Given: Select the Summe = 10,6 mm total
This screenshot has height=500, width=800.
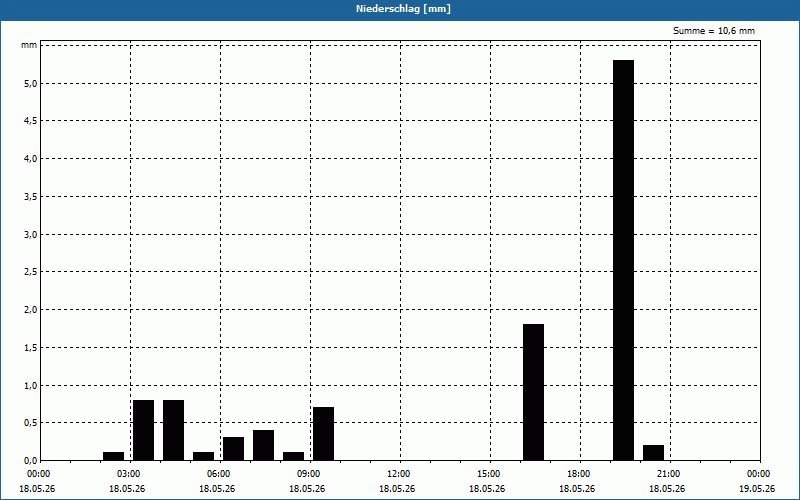Looking at the screenshot, I should 714,31.
